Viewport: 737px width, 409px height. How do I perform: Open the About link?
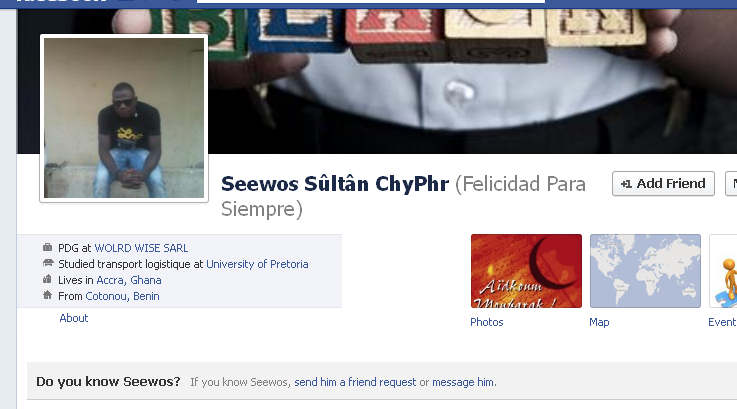pyautogui.click(x=74, y=318)
